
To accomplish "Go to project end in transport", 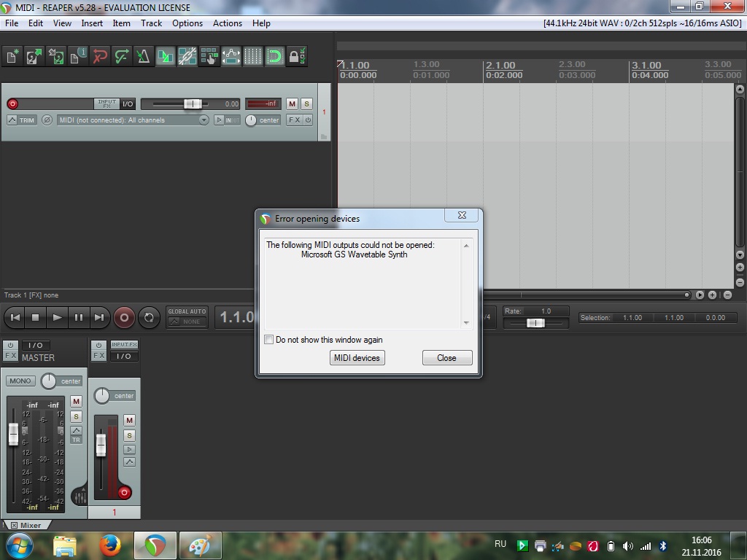I will coord(99,318).
